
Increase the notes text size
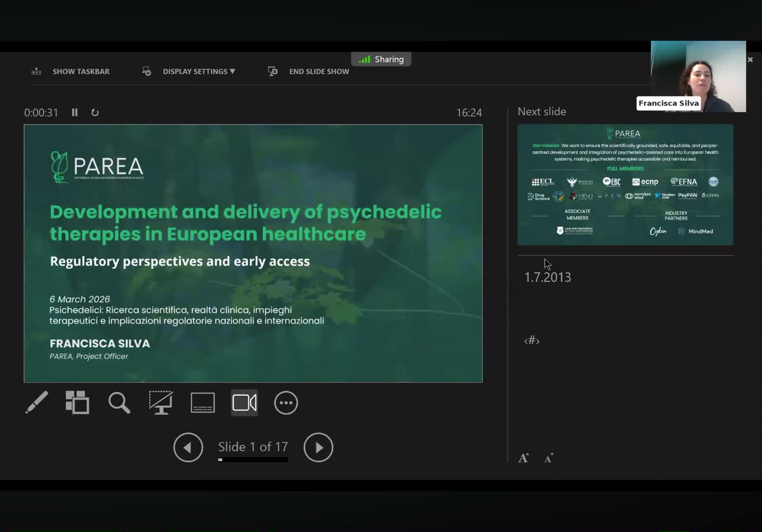[523, 458]
